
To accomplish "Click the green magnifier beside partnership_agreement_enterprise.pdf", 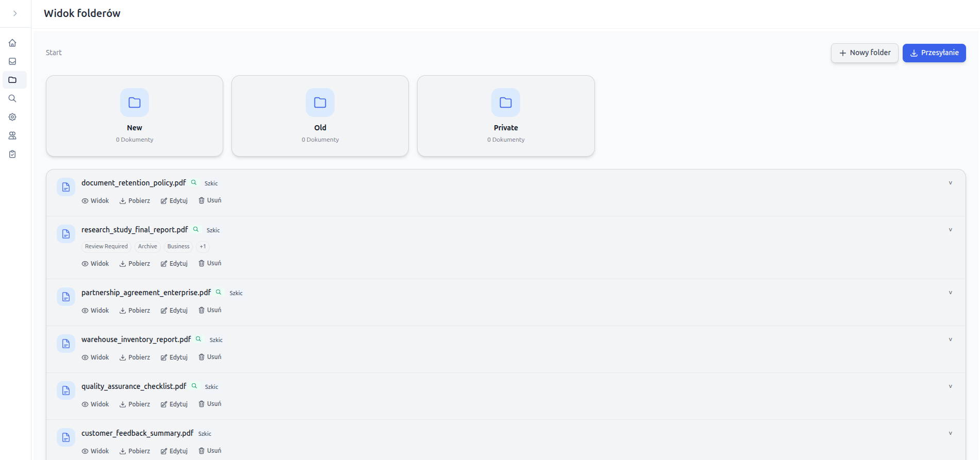I will click(219, 292).
